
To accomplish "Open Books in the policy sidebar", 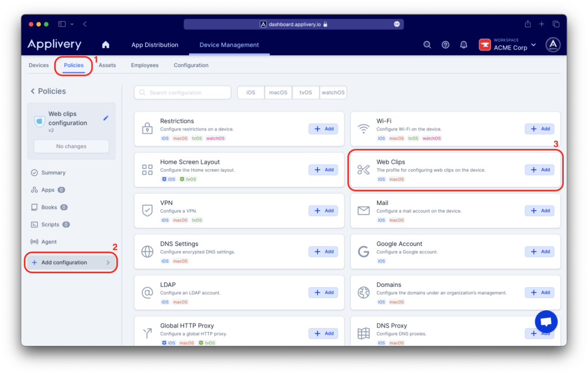I will pyautogui.click(x=49, y=207).
